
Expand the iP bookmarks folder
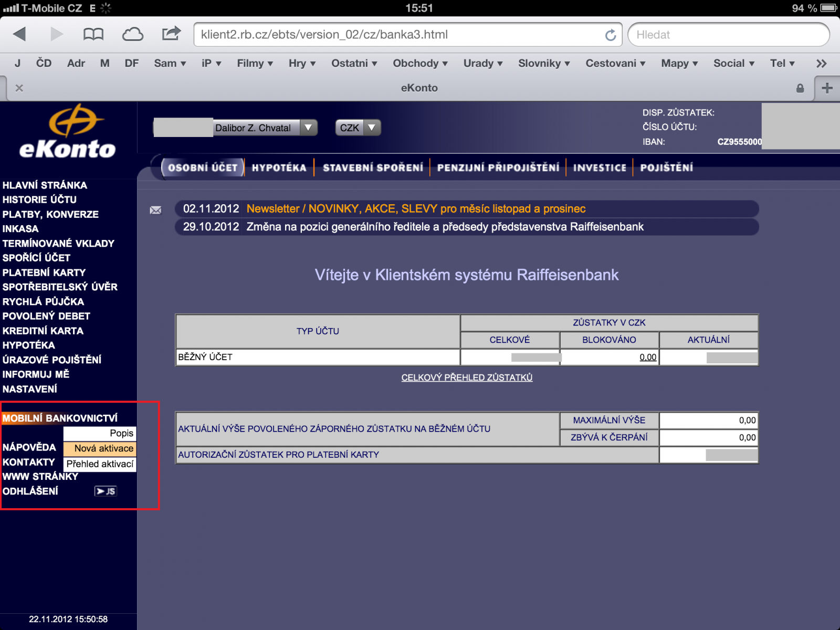point(212,64)
